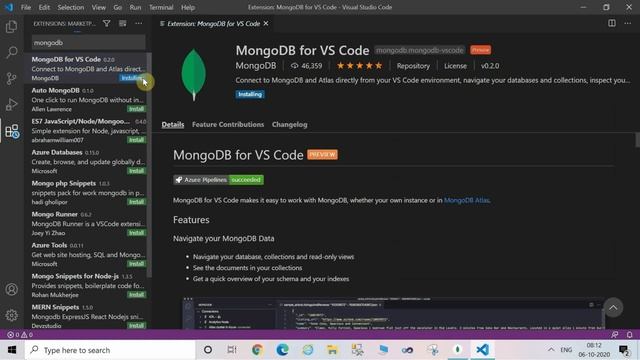Click the extension details page scrollbar

(637, 140)
